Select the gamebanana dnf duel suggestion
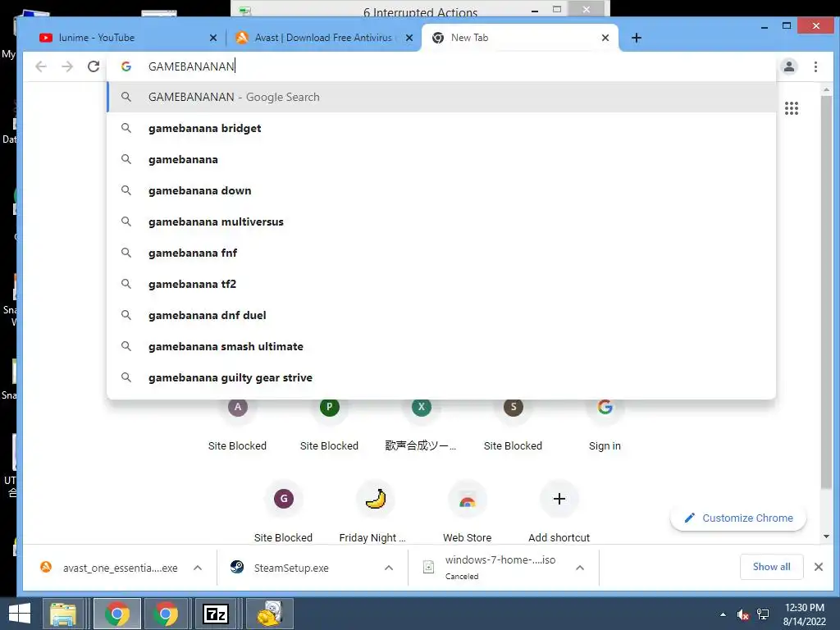The image size is (840, 630). pyautogui.click(x=441, y=315)
